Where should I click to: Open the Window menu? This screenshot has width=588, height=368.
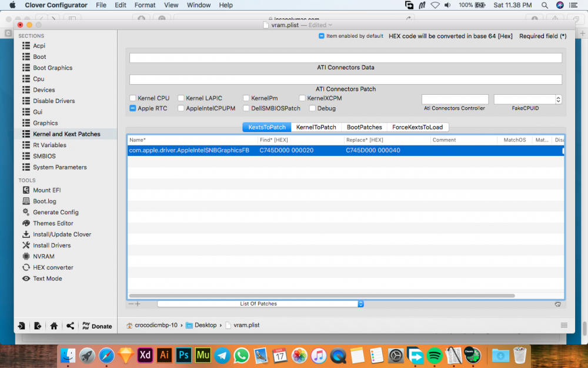pos(198,5)
